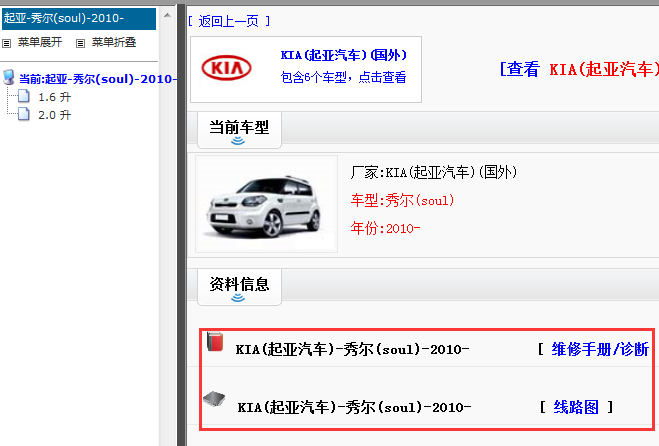Viewport: 659px width, 446px height.
Task: Open the 线路图 link
Action: (x=576, y=407)
